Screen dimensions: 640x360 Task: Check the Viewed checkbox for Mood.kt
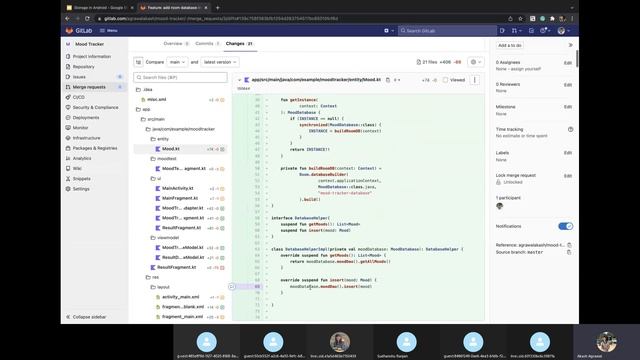445,80
